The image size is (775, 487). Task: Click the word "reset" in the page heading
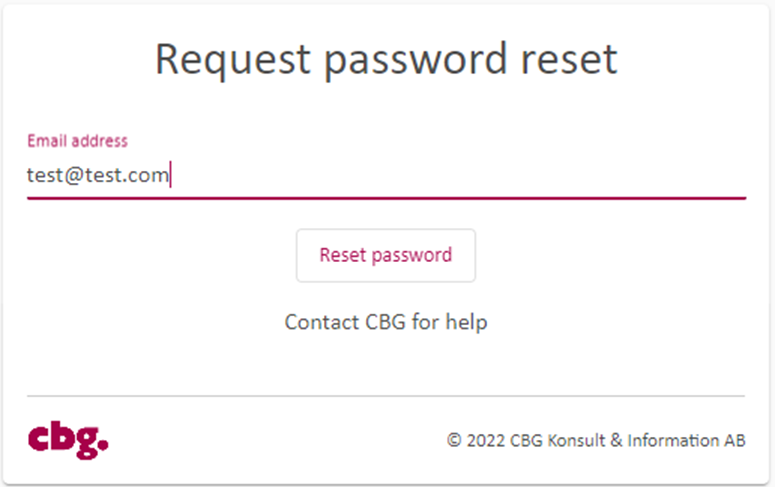pos(569,60)
